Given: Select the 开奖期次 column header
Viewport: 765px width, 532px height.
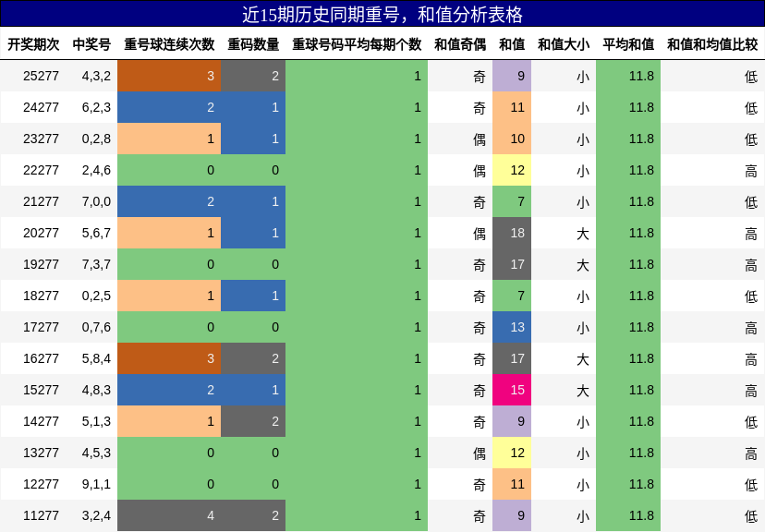Looking at the screenshot, I should tap(33, 44).
